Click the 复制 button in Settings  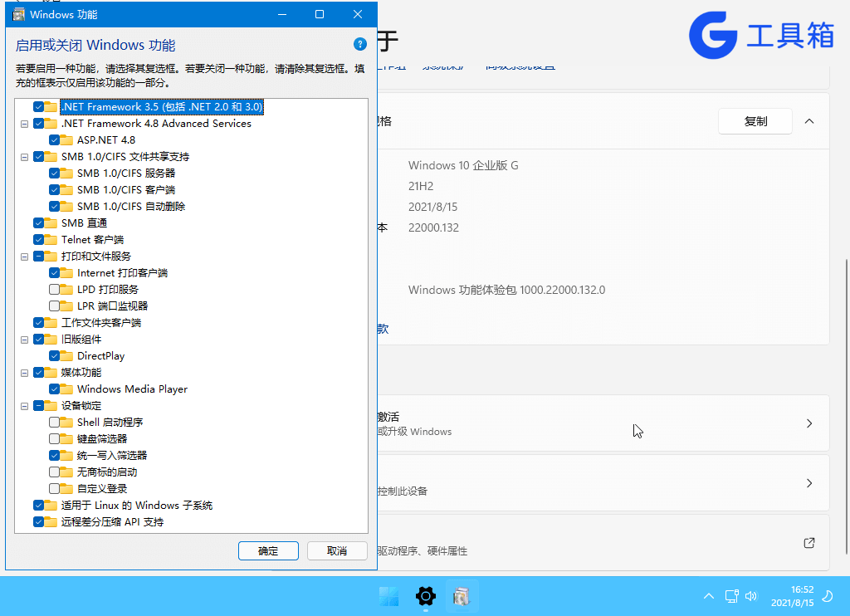pyautogui.click(x=755, y=121)
